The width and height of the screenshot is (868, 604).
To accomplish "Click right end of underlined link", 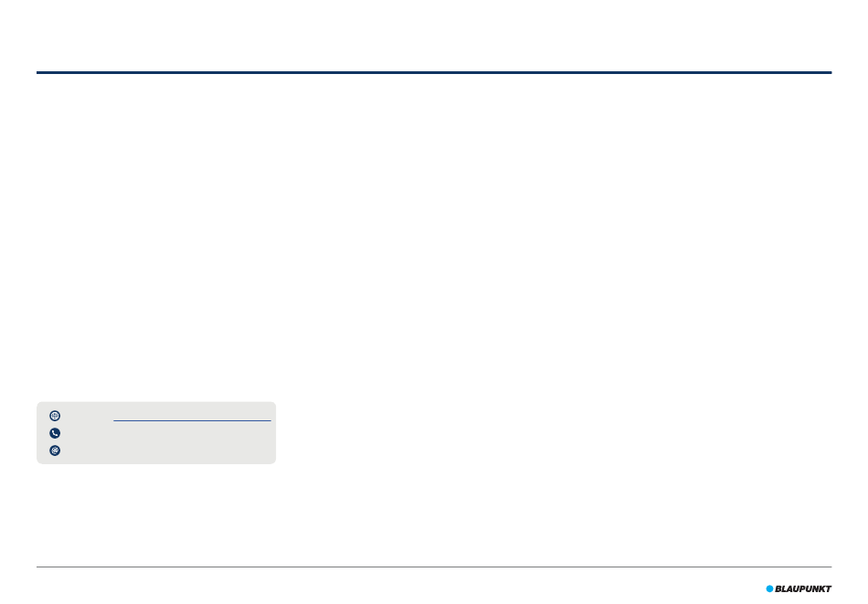I will [x=270, y=420].
